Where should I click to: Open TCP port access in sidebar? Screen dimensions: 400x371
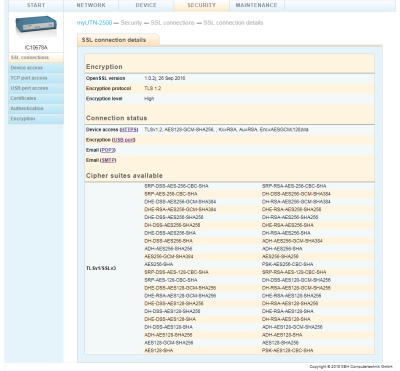[x=36, y=78]
